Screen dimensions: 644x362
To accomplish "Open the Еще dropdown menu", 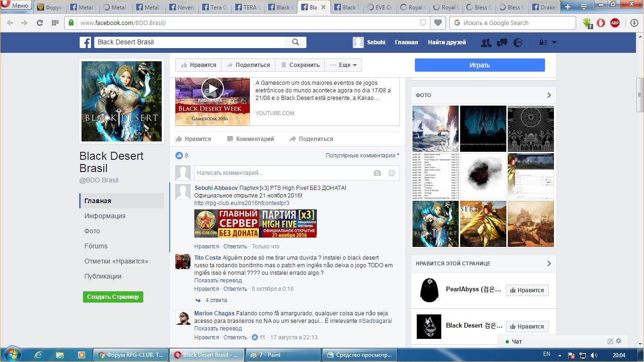I will 343,65.
